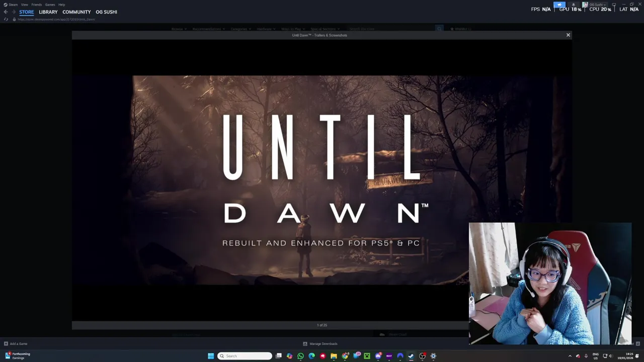644x362 pixels.
Task: Open the volume tray icon
Action: 611,356
